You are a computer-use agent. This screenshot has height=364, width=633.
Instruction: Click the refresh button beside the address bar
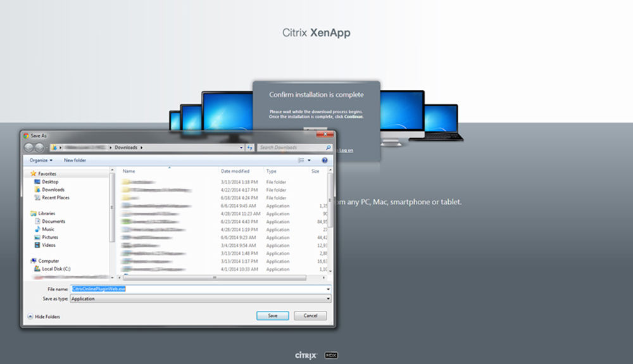tap(250, 147)
